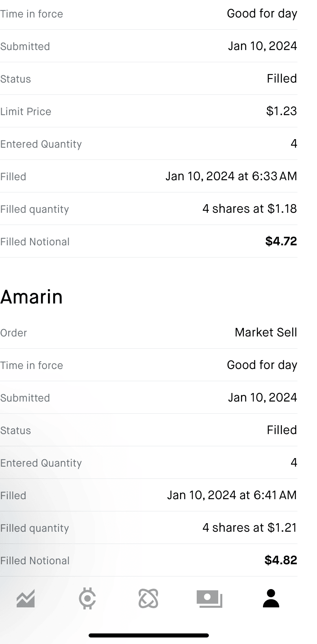Tap the Submitted date value under Amarin
The width and height of the screenshot is (317, 644).
click(x=262, y=397)
